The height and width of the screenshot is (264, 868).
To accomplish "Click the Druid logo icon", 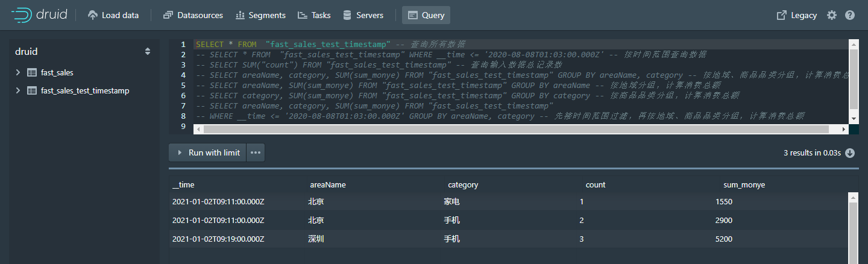I will pyautogui.click(x=22, y=15).
